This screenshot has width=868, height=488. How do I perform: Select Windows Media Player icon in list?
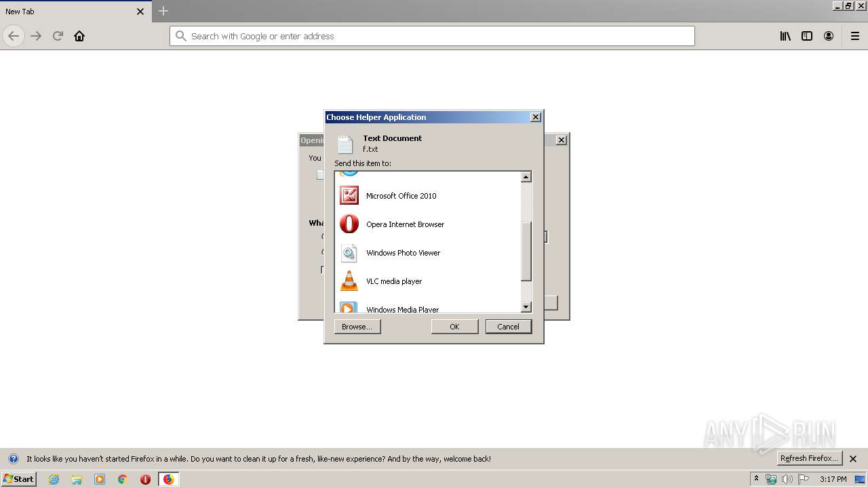349,308
